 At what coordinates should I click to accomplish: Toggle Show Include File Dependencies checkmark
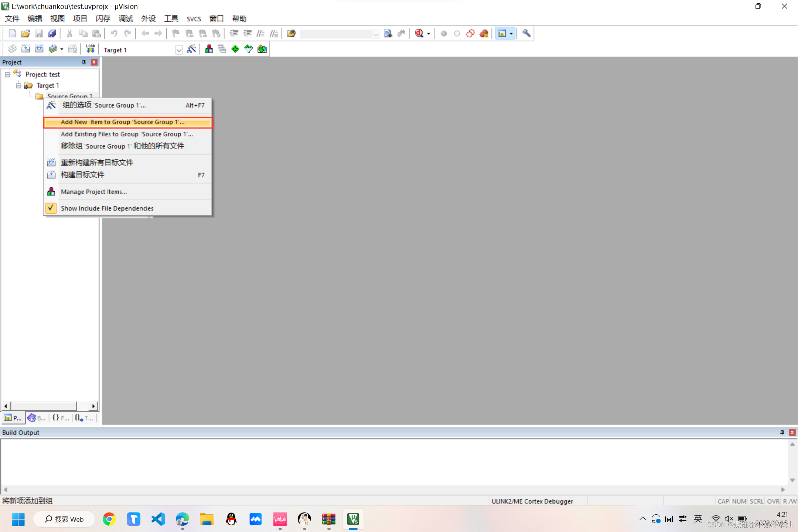[51, 208]
